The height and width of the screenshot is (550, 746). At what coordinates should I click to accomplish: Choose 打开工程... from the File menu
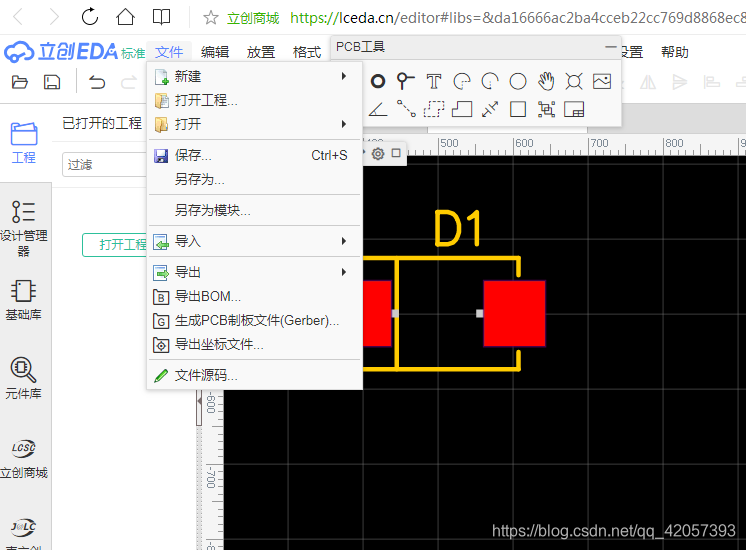(x=255, y=100)
